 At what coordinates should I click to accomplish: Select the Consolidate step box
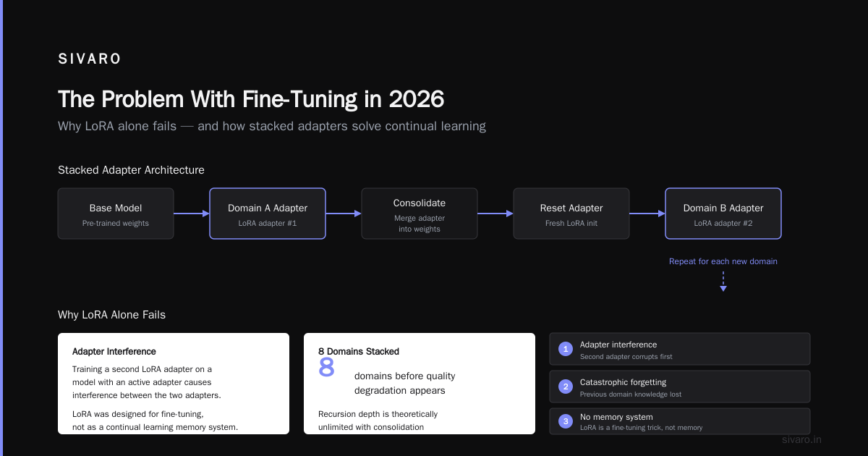(x=420, y=214)
